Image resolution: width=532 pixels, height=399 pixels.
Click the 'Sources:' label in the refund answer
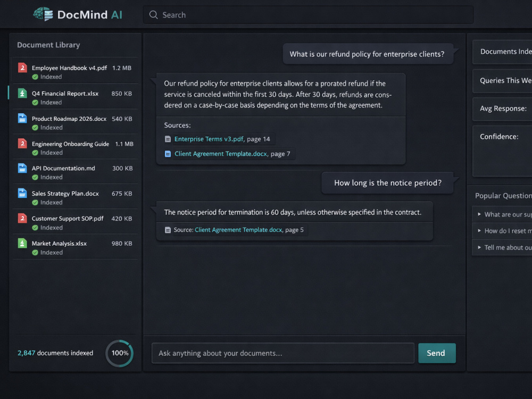point(178,125)
